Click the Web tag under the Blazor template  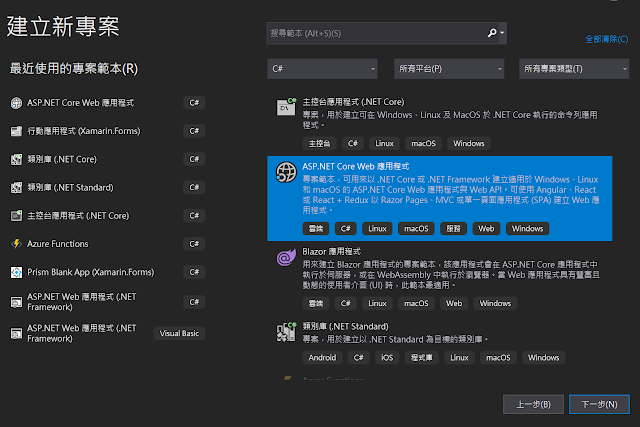click(454, 303)
